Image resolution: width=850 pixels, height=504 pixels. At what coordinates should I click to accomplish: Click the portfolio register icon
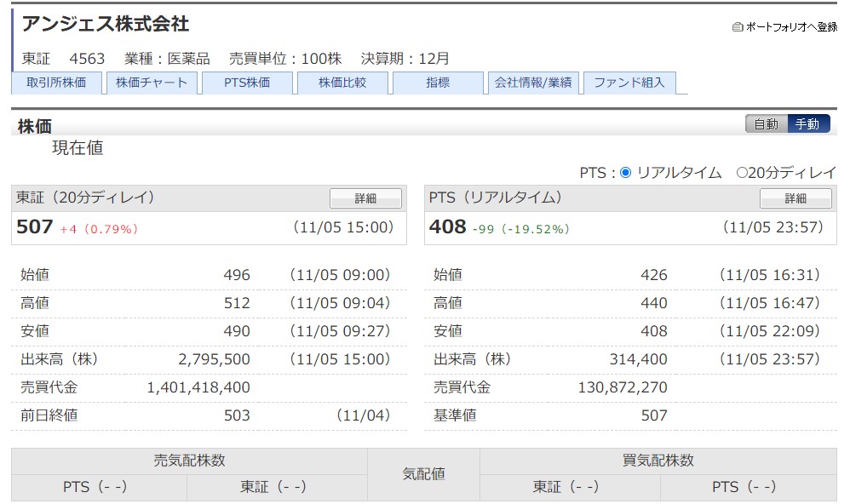[738, 26]
